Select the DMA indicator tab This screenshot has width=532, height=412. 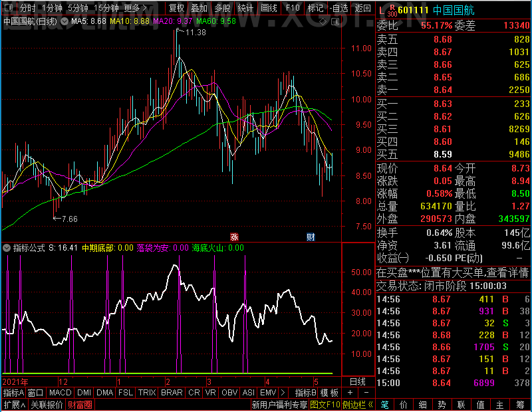(105, 392)
